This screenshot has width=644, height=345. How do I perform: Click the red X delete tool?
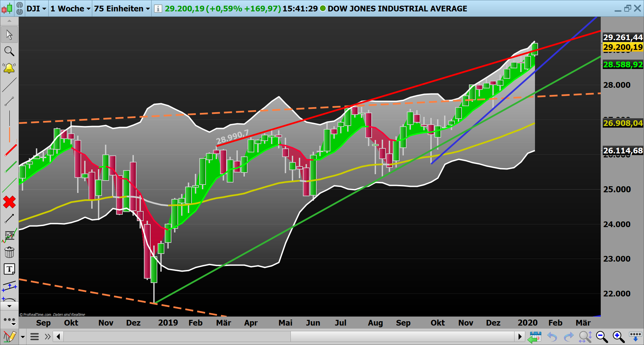[9, 202]
